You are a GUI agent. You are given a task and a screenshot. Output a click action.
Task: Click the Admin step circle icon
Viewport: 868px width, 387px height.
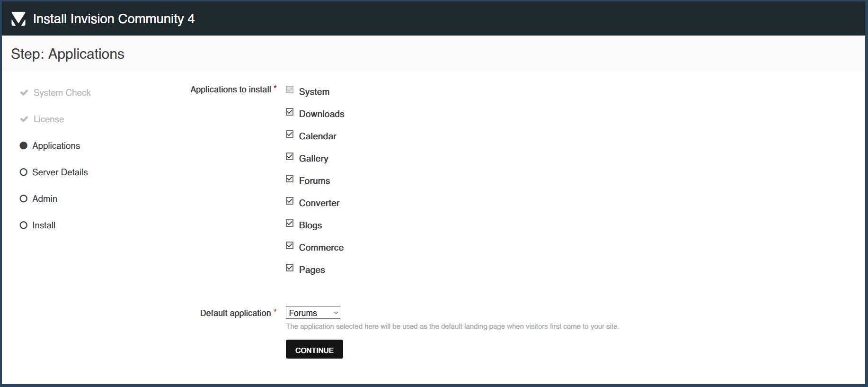[x=24, y=198]
